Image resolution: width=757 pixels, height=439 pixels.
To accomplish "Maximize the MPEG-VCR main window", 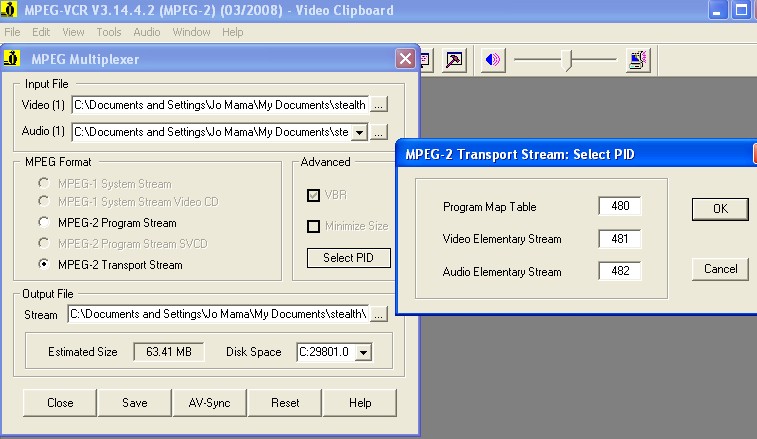I will tap(741, 10).
